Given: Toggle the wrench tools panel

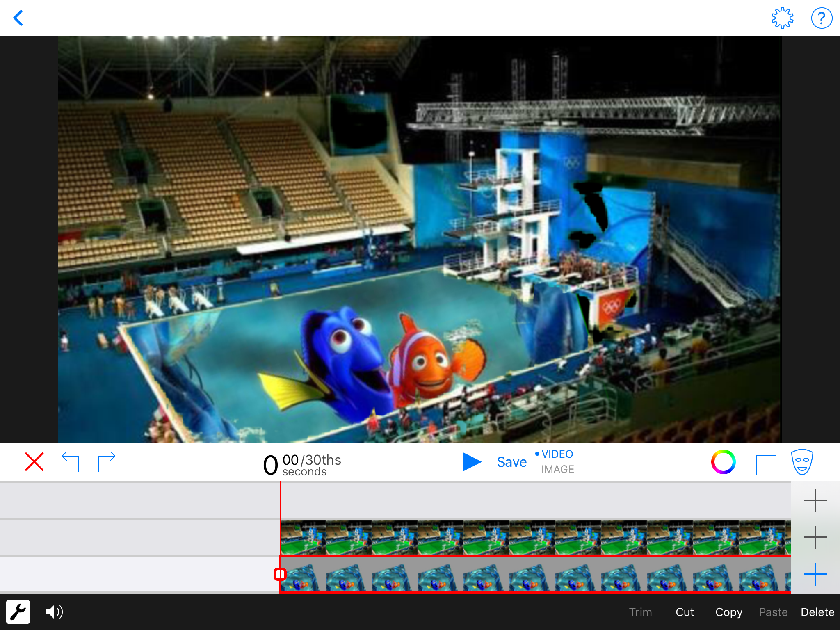Looking at the screenshot, I should tap(18, 612).
